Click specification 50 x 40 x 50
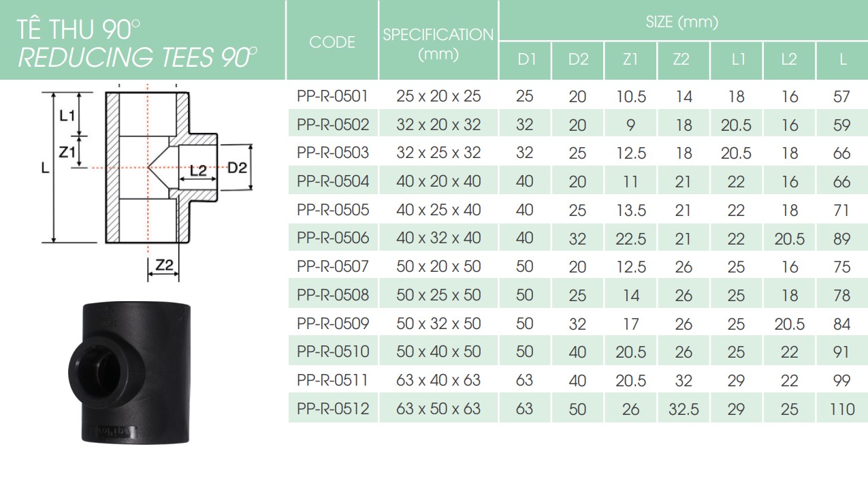This screenshot has height=481, width=868. point(438,352)
